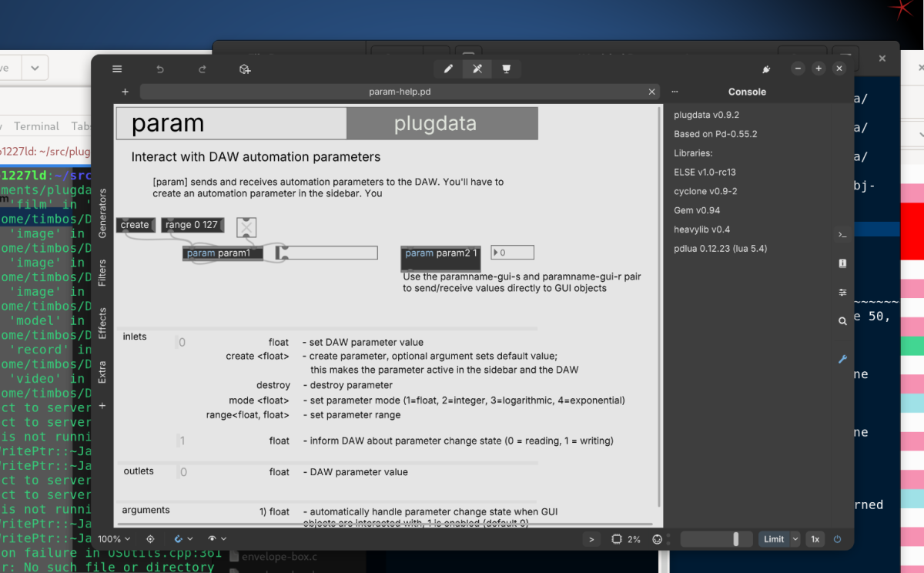The height and width of the screenshot is (573, 924).
Task: Open the plugdata main hamburger menu
Action: click(117, 69)
